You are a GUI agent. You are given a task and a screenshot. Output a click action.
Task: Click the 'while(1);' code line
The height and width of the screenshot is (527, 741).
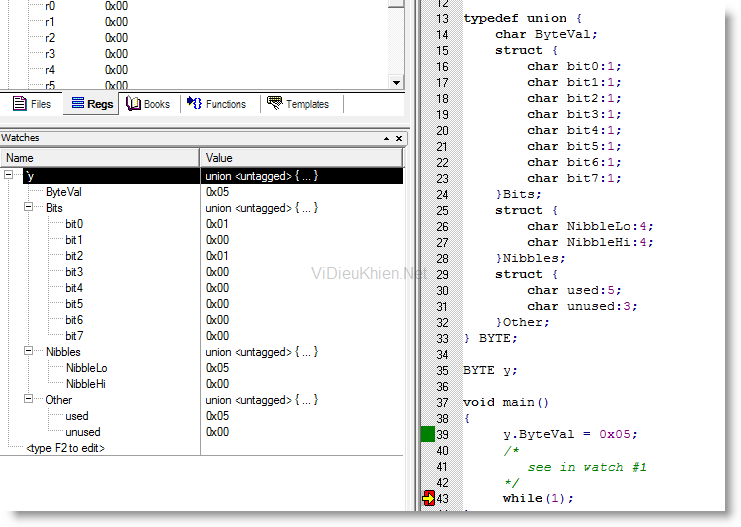[x=538, y=498]
